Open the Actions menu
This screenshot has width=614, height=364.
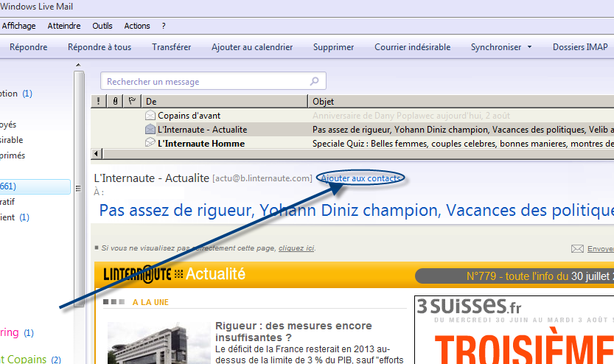click(136, 26)
